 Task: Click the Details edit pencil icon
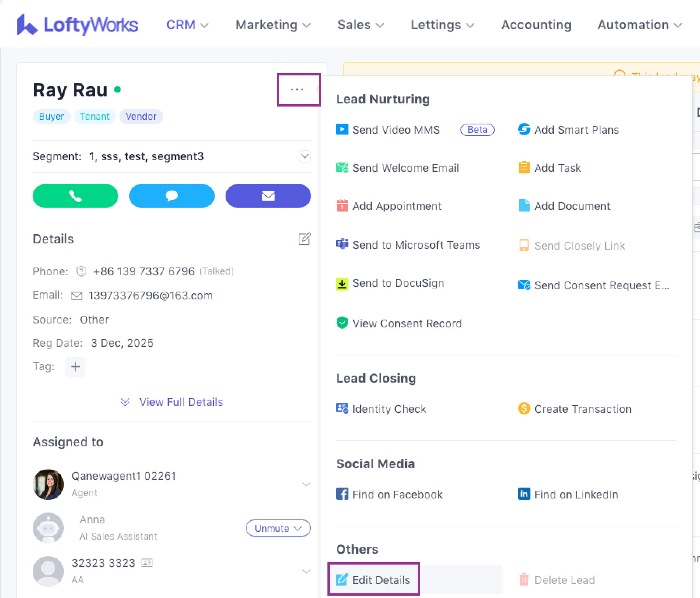pos(304,239)
